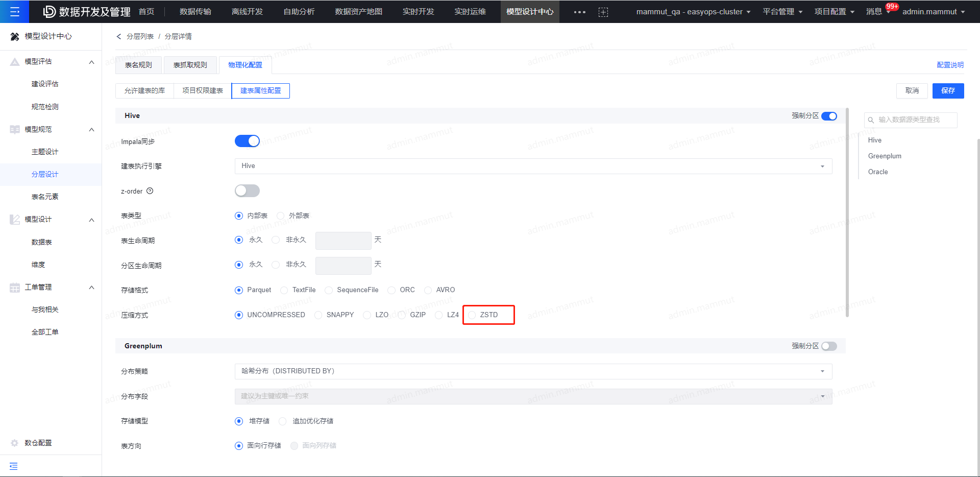
Task: Open 实时运维 in top navigation
Action: pyautogui.click(x=470, y=12)
